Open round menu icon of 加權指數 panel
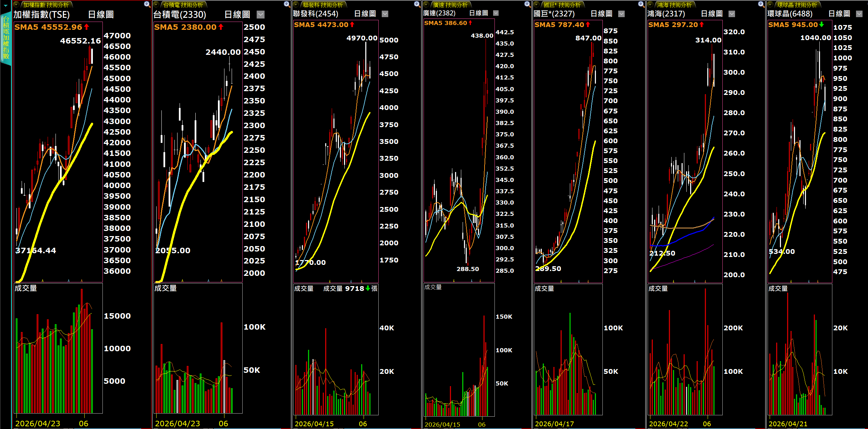 16,5
